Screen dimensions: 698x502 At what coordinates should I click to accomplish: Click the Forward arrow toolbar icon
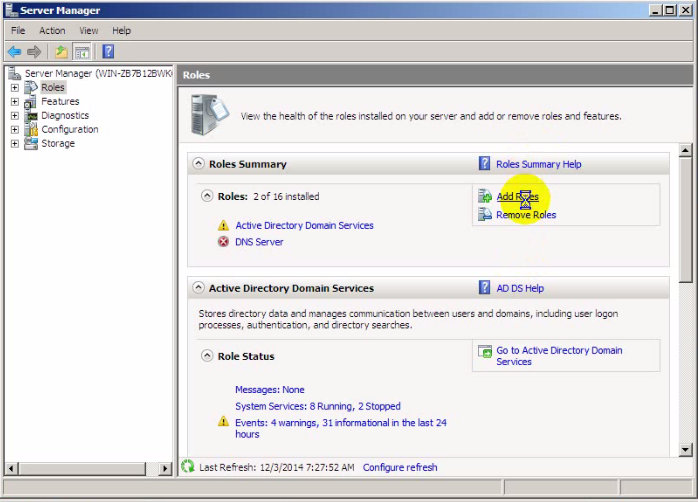click(34, 52)
